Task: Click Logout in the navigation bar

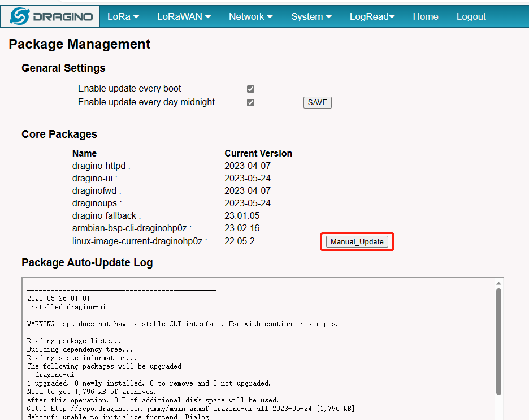Action: (471, 16)
